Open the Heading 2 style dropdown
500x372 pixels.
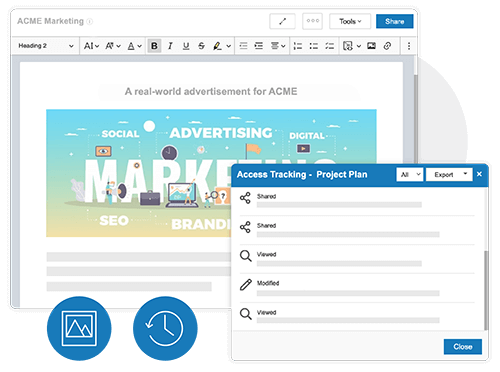pos(46,46)
